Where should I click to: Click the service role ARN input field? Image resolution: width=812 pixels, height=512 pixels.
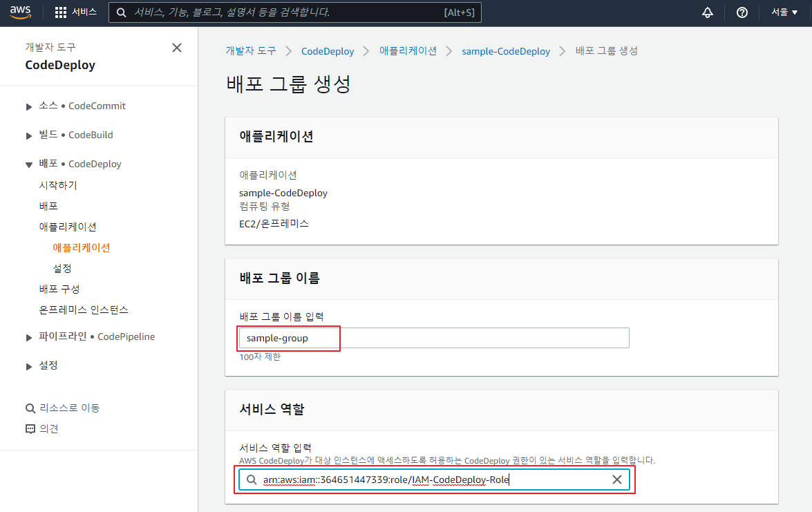coord(434,480)
